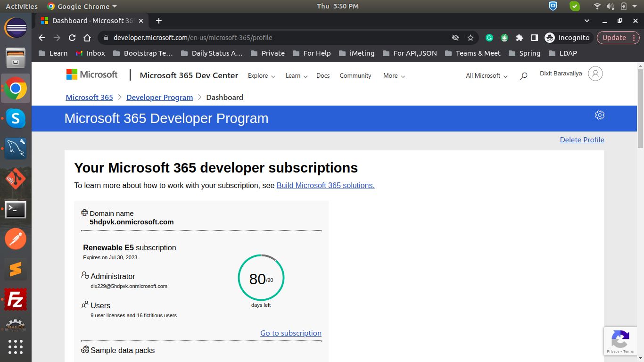
Task: Open the Spring bookmark folder
Action: point(524,53)
